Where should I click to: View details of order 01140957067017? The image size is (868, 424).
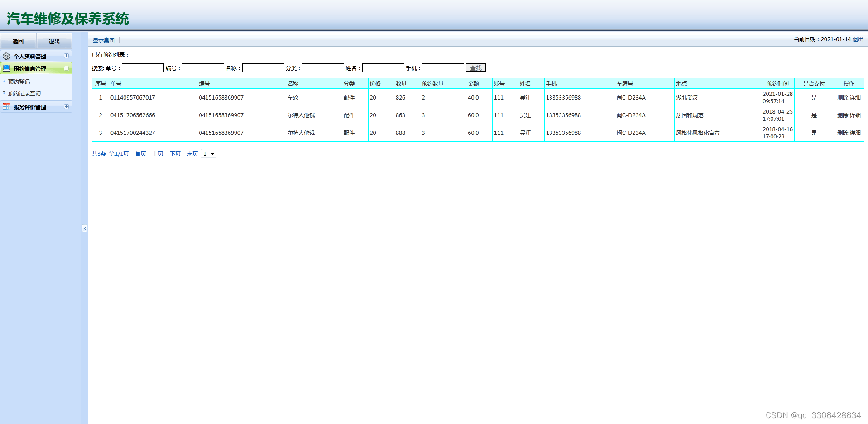click(855, 98)
